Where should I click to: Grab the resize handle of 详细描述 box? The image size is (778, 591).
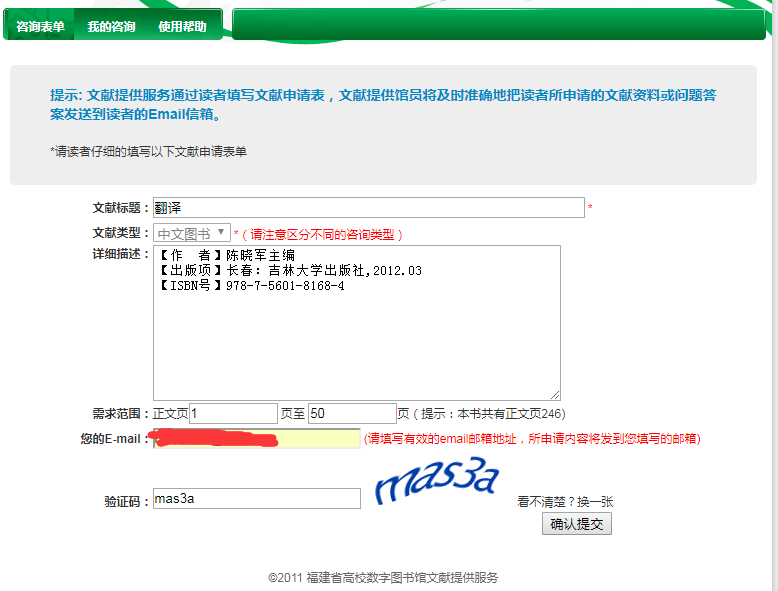tap(555, 395)
